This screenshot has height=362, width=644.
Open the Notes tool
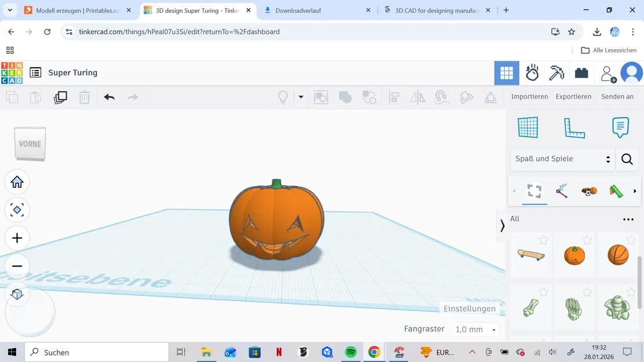[620, 127]
